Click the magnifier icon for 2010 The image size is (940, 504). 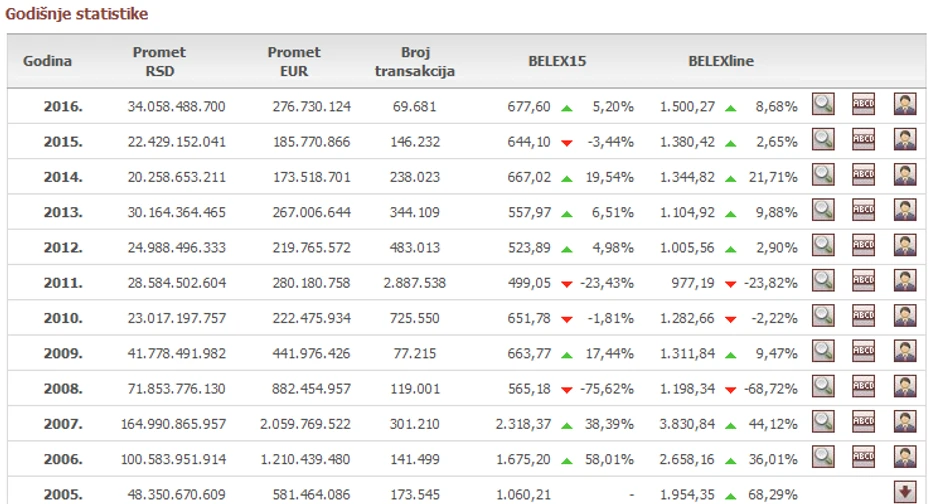click(x=823, y=317)
